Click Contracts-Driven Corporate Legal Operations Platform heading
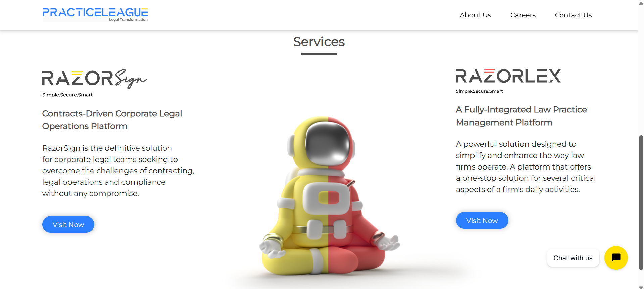The width and height of the screenshot is (644, 289). (112, 120)
